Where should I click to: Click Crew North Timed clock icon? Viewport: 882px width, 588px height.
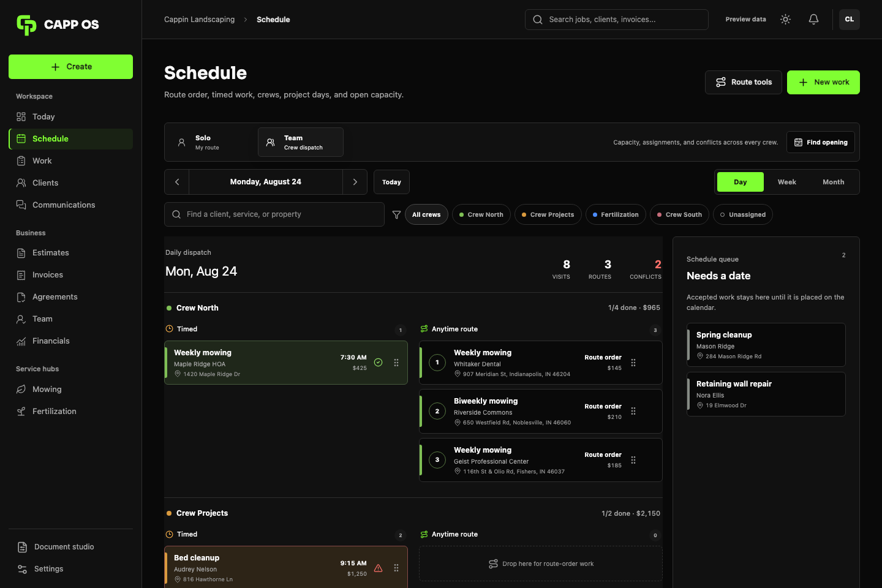[170, 329]
